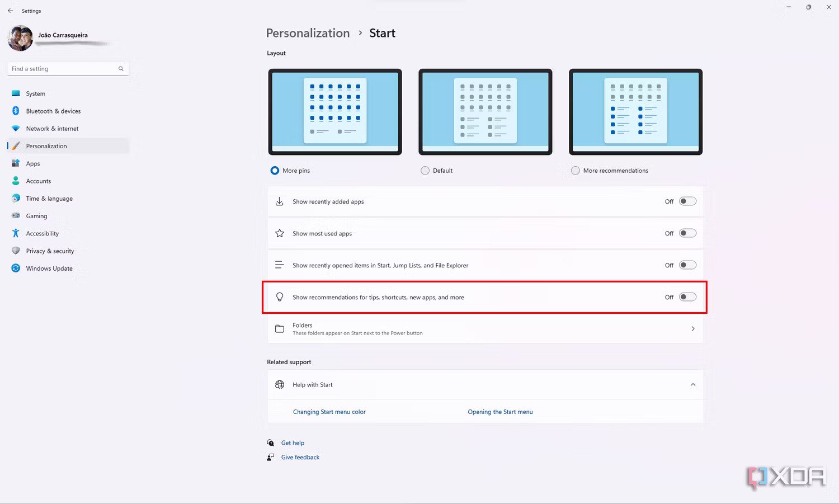
Task: Choose the Default layout thumbnail
Action: tap(486, 112)
